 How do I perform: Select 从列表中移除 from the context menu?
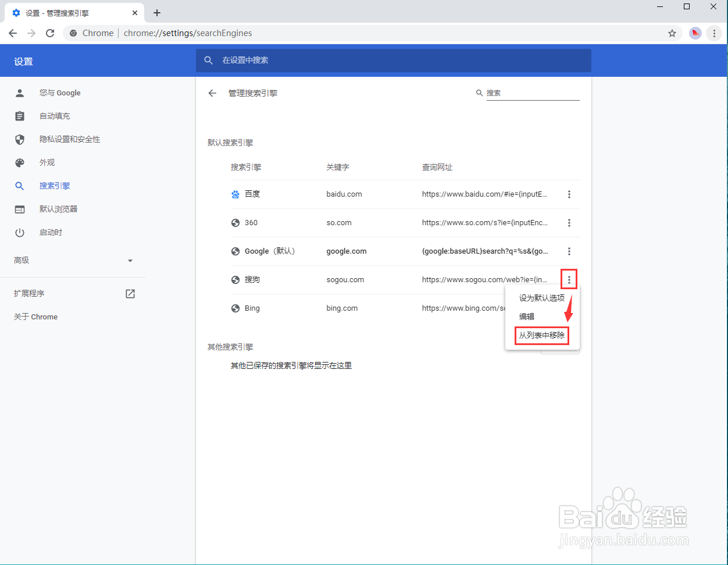coord(542,335)
